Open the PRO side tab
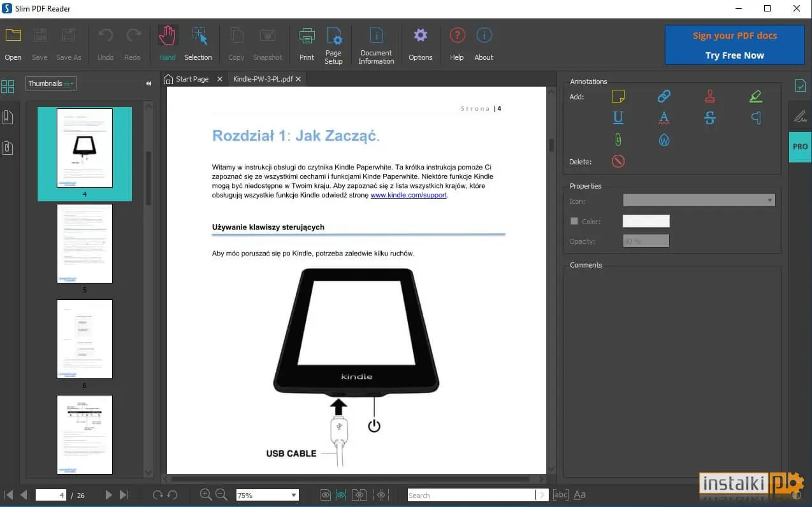 [800, 146]
